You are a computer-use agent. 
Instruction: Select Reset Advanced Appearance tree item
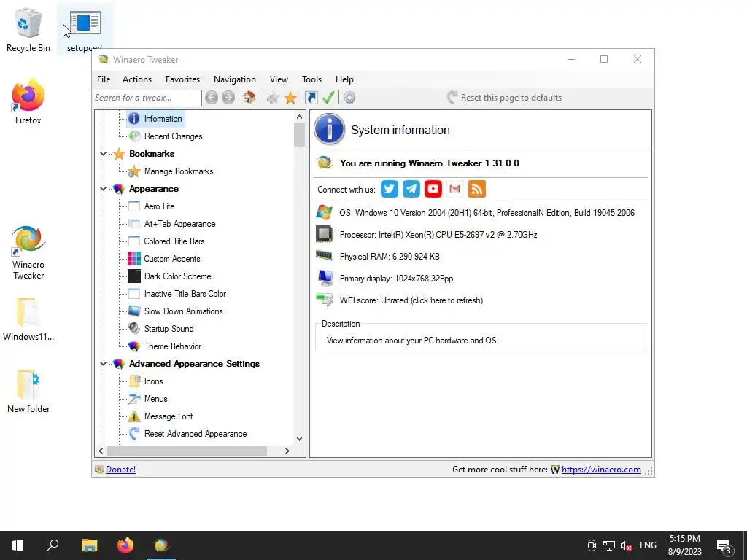196,434
